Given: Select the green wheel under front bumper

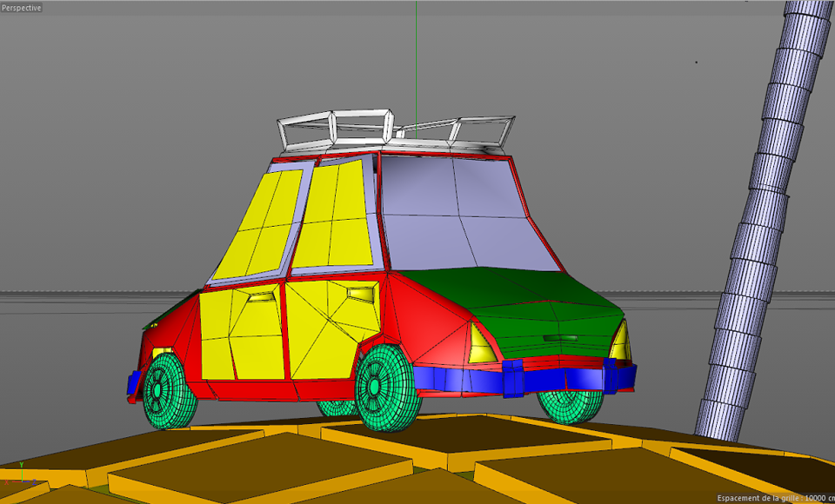Looking at the screenshot, I should tap(571, 406).
